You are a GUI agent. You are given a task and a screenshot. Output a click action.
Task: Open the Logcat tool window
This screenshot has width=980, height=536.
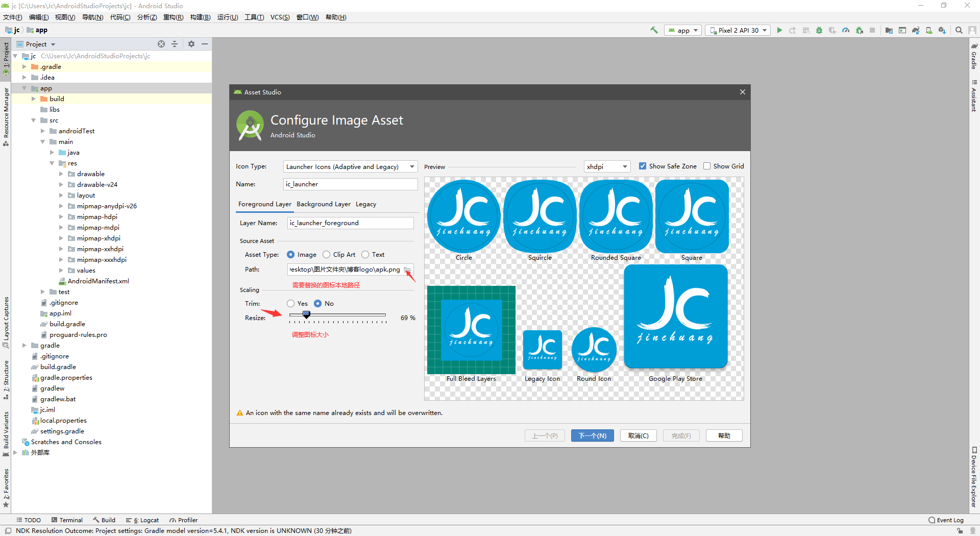[x=142, y=520]
